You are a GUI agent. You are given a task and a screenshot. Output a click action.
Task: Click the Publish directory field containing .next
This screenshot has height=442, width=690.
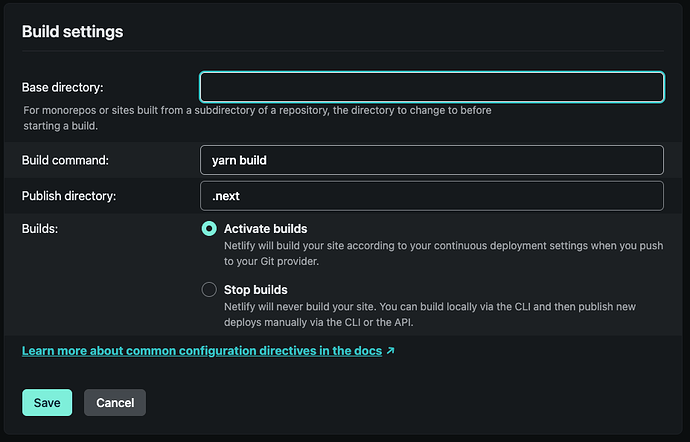(x=432, y=196)
